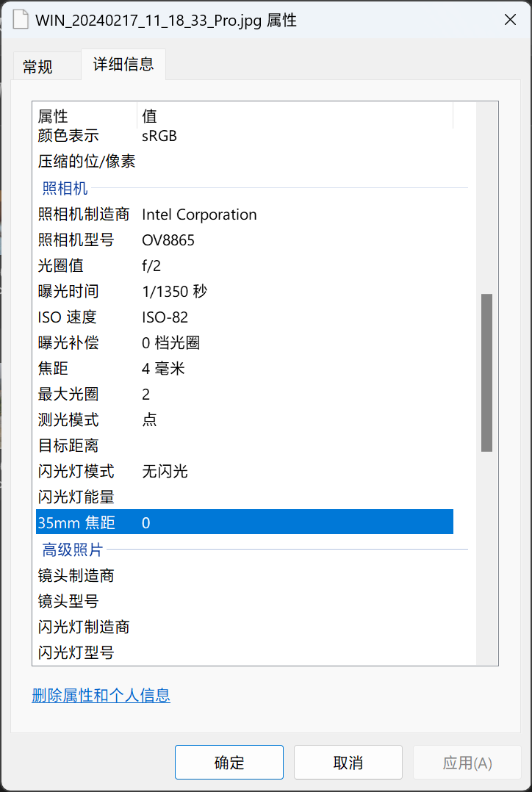Select the 曝光时间 1/1350 秒 row
Image resolution: width=532 pixels, height=792 pixels.
245,292
